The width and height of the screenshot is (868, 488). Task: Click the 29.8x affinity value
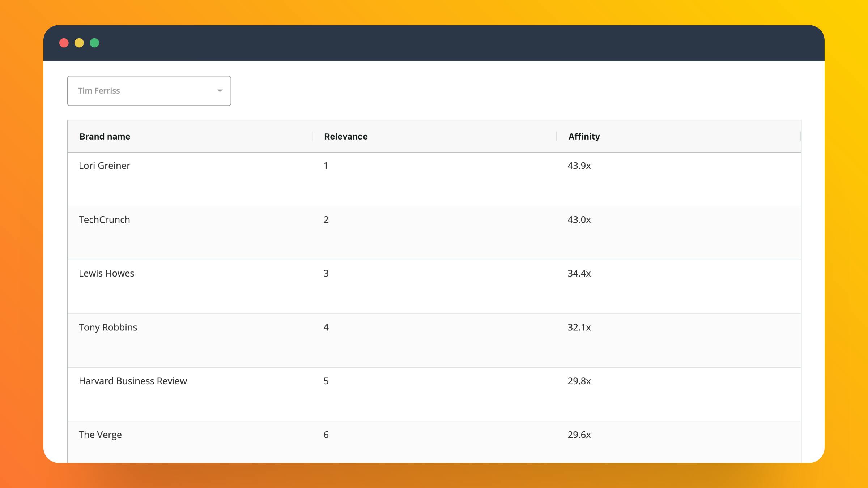(x=579, y=381)
